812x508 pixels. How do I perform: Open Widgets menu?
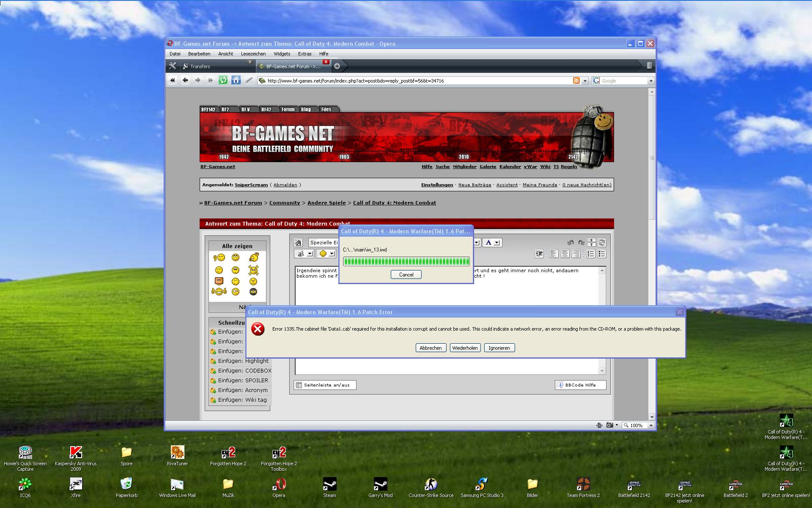(x=282, y=54)
